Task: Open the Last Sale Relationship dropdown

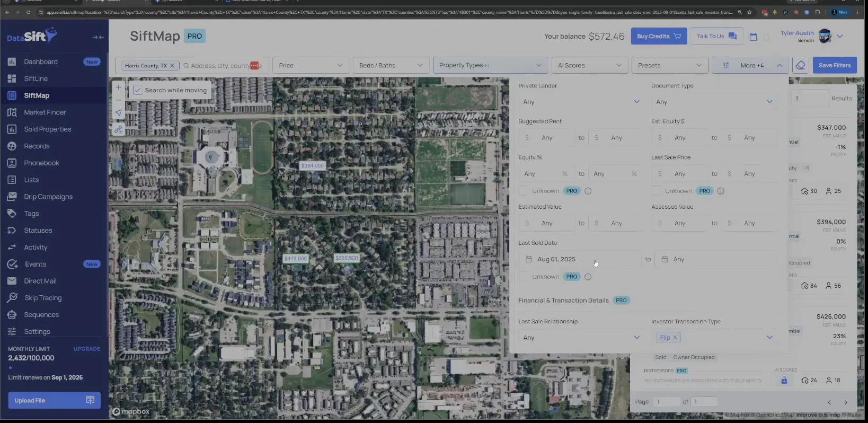Action: pyautogui.click(x=581, y=338)
